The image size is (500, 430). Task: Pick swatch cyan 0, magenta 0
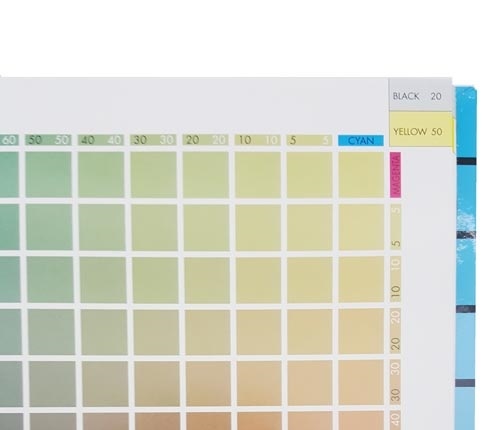[361, 175]
